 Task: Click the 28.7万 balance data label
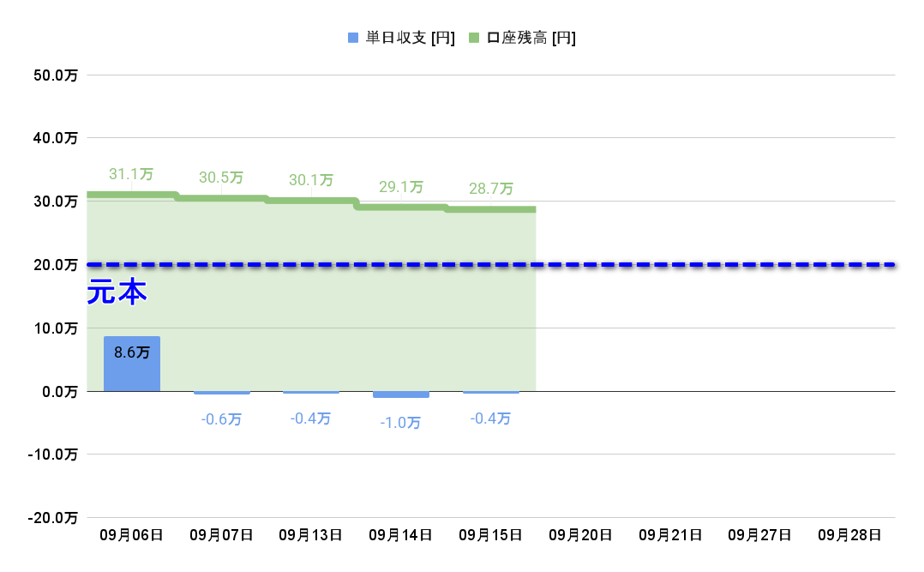(x=491, y=189)
